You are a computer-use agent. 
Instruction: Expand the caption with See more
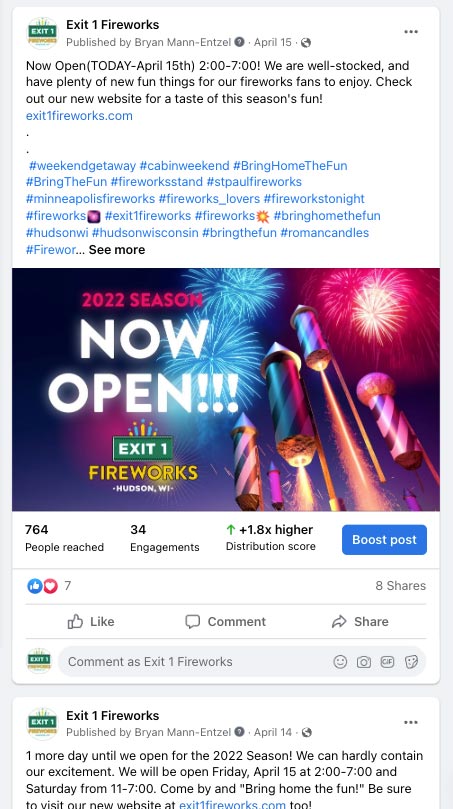[117, 250]
